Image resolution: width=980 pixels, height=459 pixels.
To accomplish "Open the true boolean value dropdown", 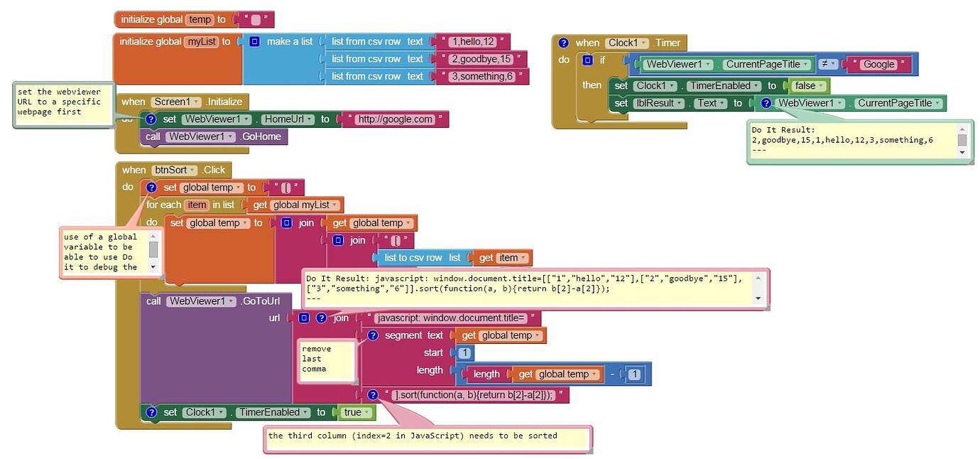I will tap(366, 412).
